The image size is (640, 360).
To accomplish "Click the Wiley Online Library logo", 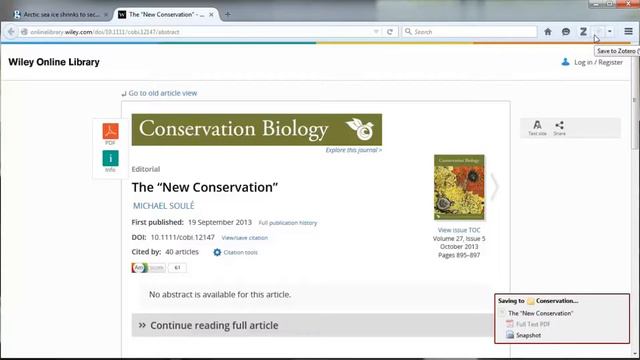I will pos(54,62).
